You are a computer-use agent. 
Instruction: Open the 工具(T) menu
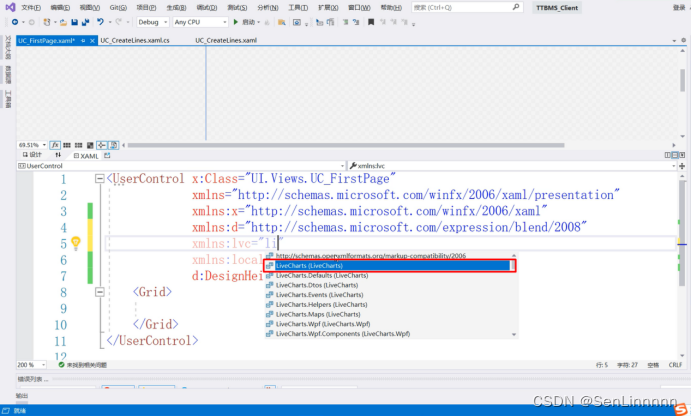click(x=298, y=8)
